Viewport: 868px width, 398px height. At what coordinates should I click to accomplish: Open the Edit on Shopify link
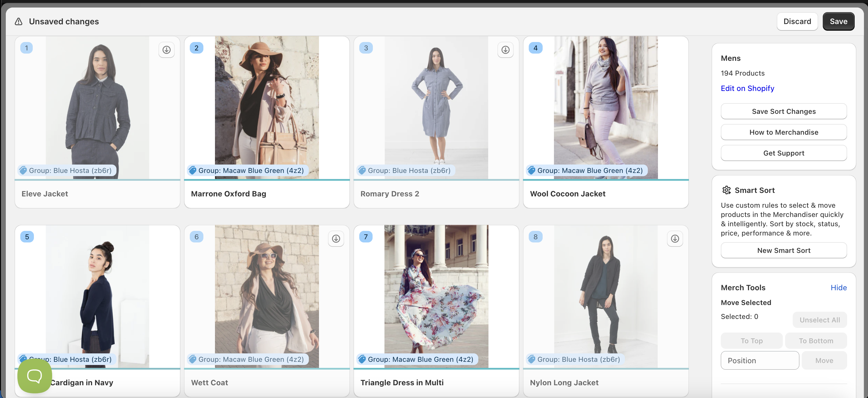coord(747,88)
